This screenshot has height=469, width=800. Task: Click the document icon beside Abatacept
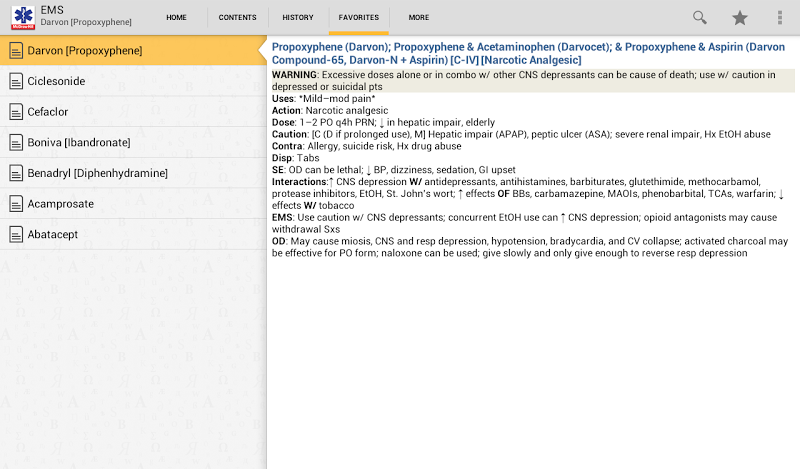(16, 234)
